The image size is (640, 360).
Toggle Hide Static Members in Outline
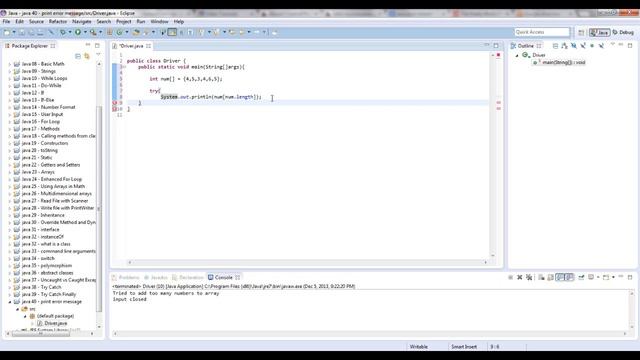click(583, 46)
